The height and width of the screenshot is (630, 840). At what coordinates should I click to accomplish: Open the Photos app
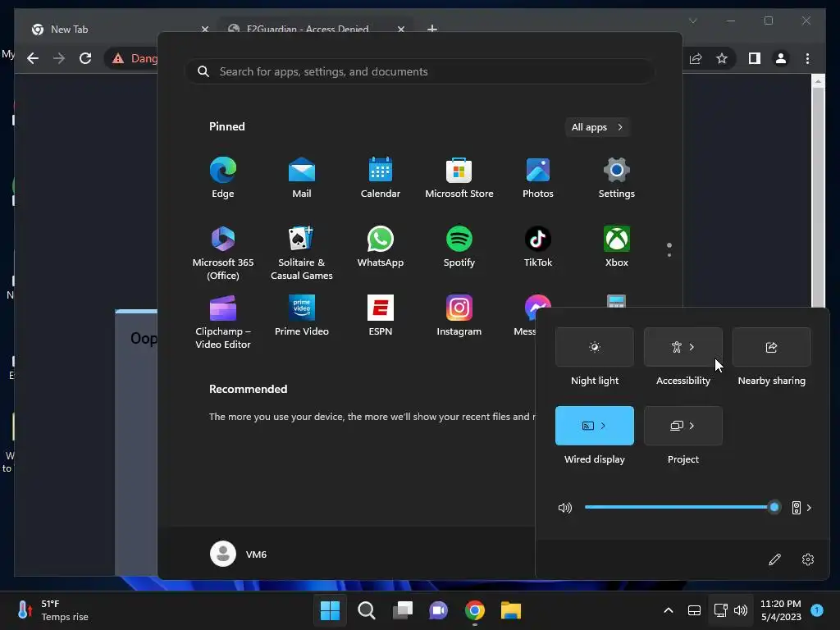(538, 178)
